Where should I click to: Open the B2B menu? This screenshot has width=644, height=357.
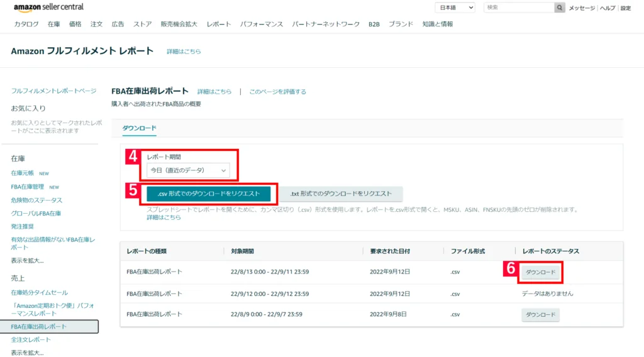[x=374, y=25]
